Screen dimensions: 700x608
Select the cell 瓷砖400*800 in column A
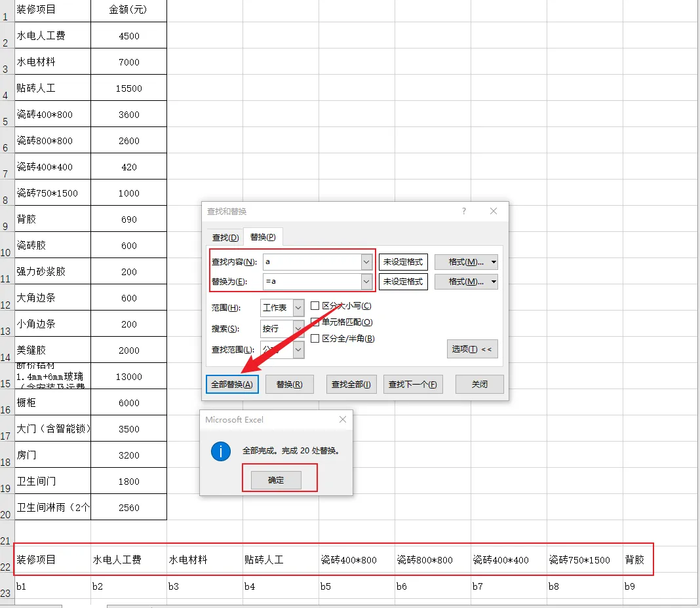52,114
